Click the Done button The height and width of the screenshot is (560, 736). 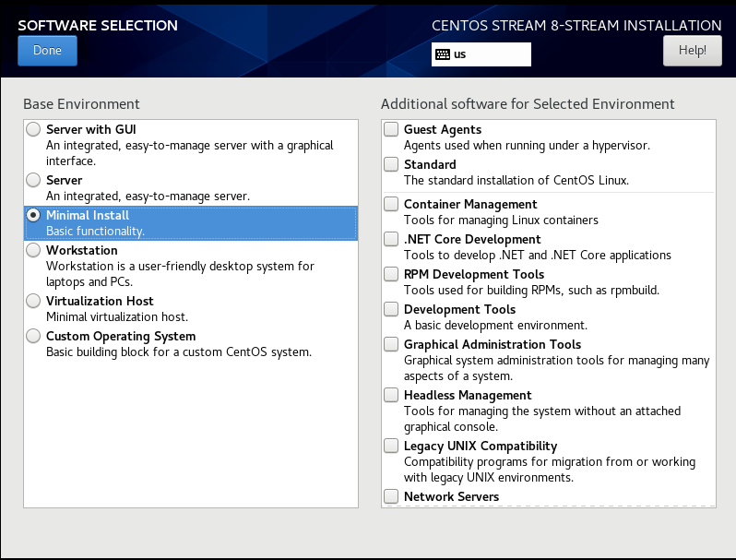click(47, 51)
